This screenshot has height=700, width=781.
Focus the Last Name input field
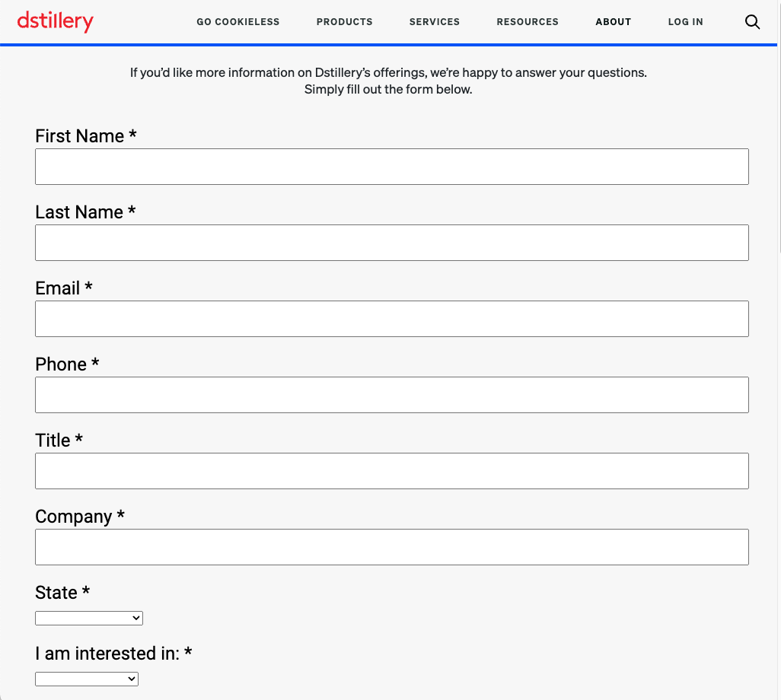pos(391,243)
